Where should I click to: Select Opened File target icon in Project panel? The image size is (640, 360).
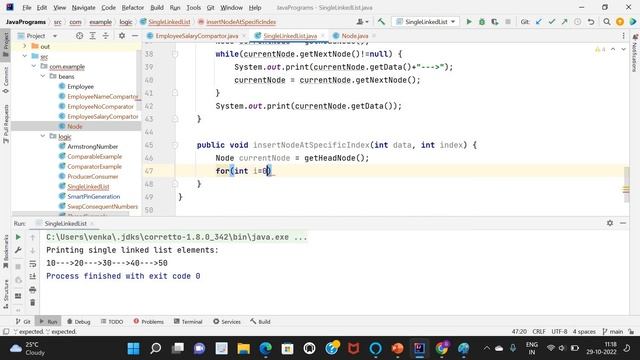(80, 36)
